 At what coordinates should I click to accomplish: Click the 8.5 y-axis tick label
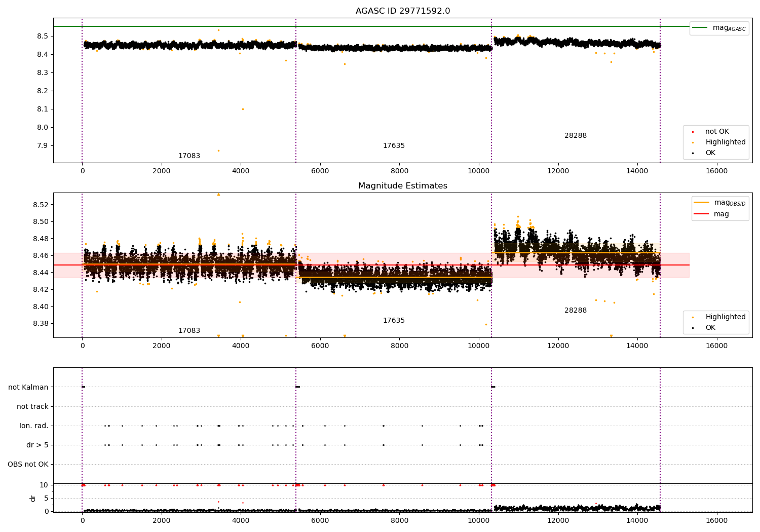[x=43, y=36]
